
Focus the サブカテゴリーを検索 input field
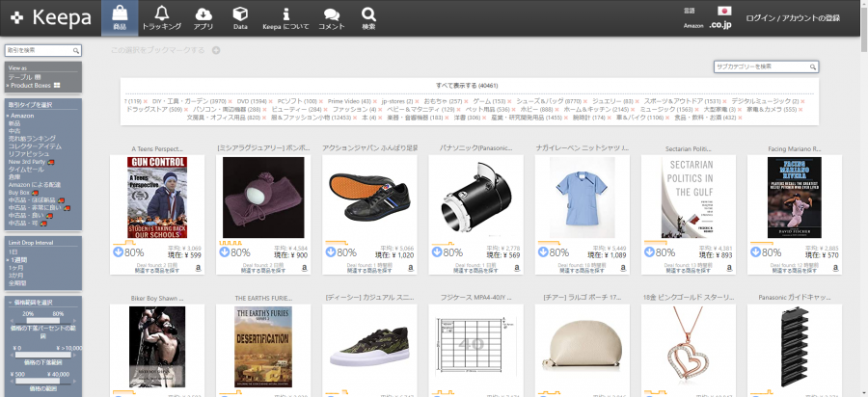[766, 66]
